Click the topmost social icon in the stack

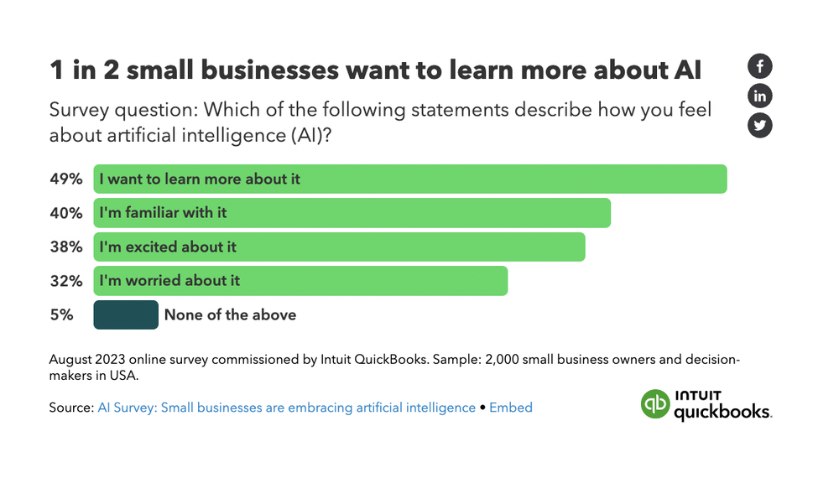pyautogui.click(x=759, y=65)
